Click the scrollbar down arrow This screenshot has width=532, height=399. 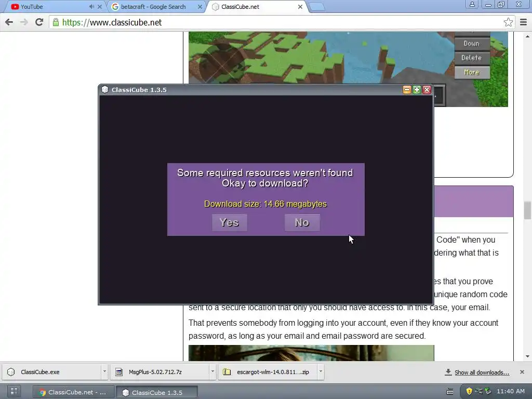pyautogui.click(x=527, y=356)
